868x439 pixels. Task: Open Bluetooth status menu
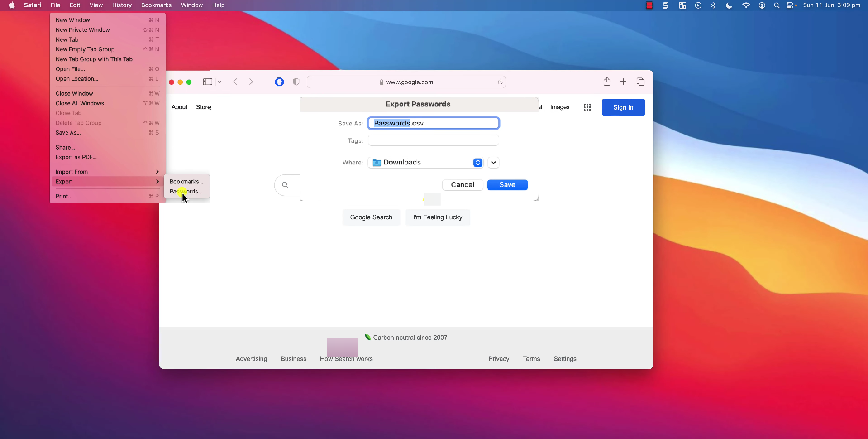click(x=713, y=5)
